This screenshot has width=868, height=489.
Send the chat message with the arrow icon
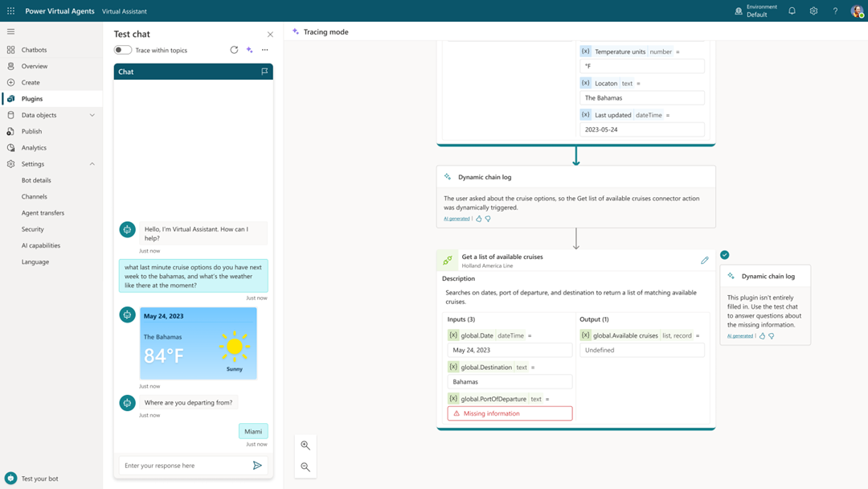point(257,465)
